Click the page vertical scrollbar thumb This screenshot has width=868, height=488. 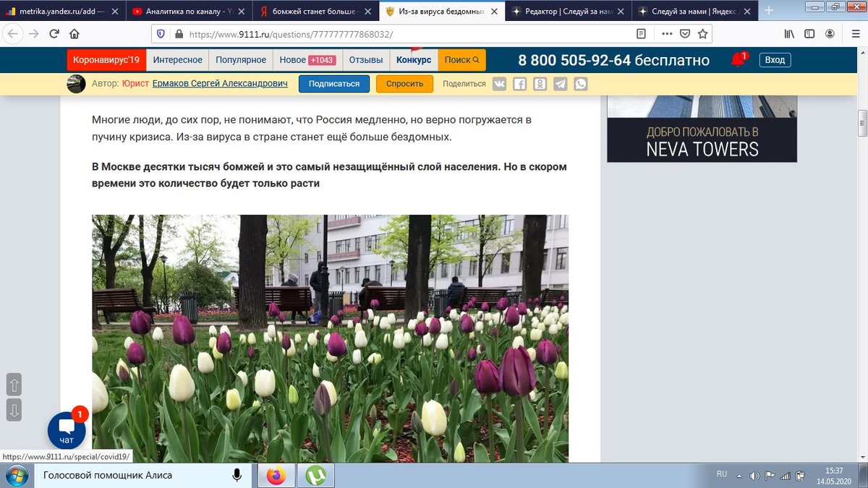[862, 123]
